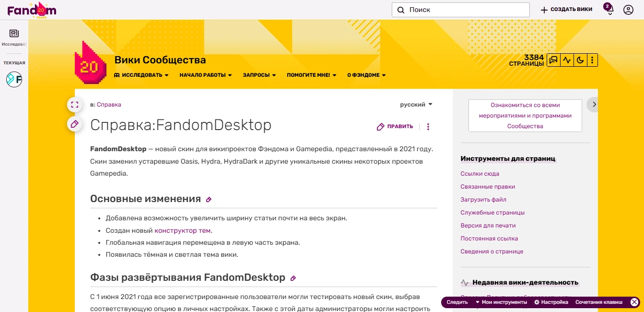Open Сочетания клавиш in bottom toolbar
The image size is (644, 312).
pyautogui.click(x=599, y=302)
